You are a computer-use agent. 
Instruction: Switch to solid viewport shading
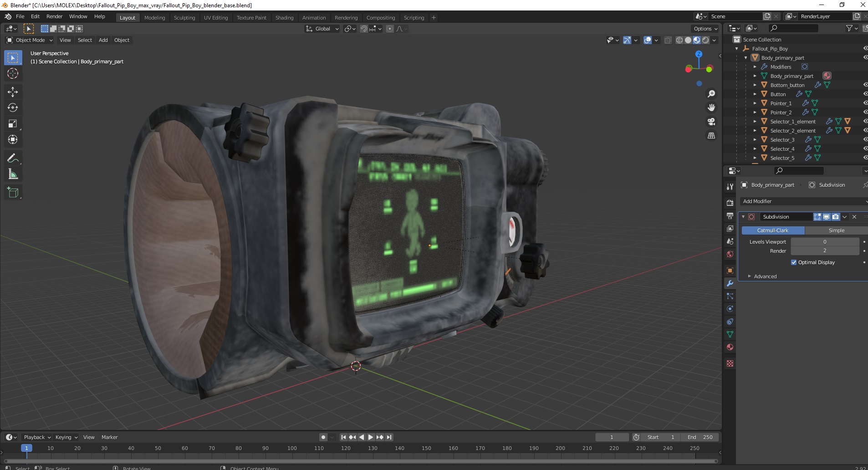coord(688,40)
